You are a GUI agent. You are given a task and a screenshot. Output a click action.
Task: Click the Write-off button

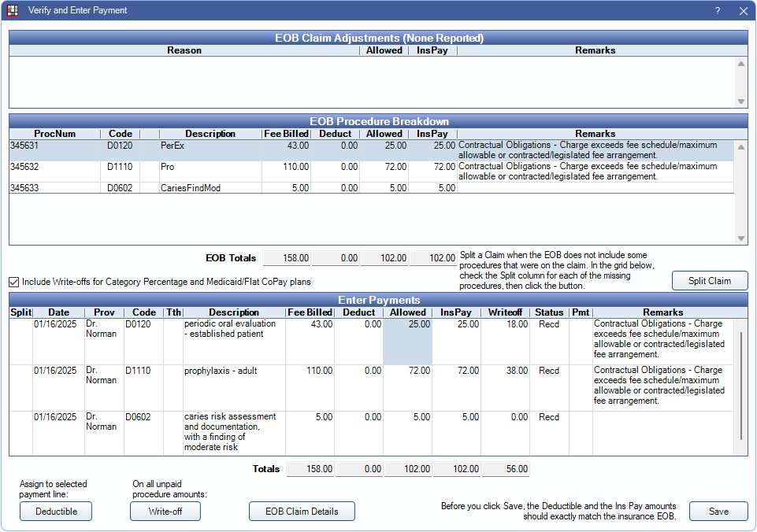click(165, 512)
